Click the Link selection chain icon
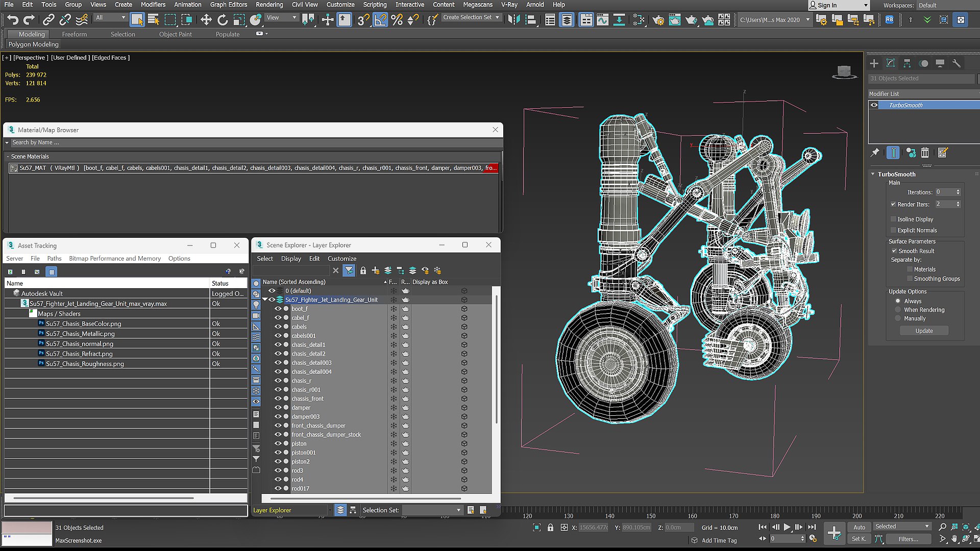This screenshot has height=551, width=980. pyautogui.click(x=48, y=20)
